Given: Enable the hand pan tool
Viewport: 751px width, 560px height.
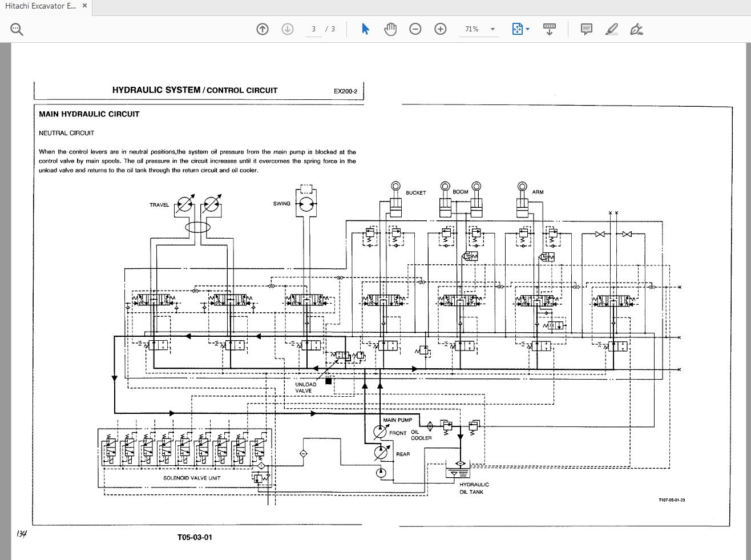Looking at the screenshot, I should click(390, 29).
